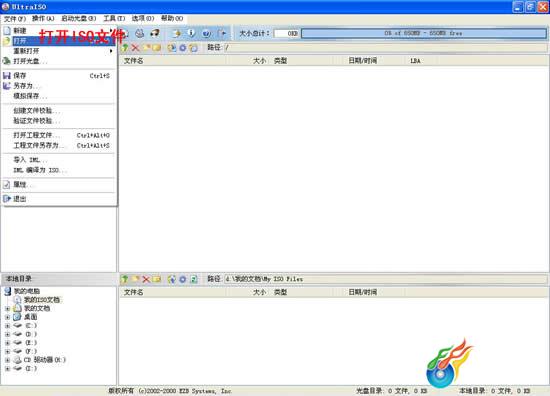Click the blue gear settings icon in lower toolbar

point(182,279)
